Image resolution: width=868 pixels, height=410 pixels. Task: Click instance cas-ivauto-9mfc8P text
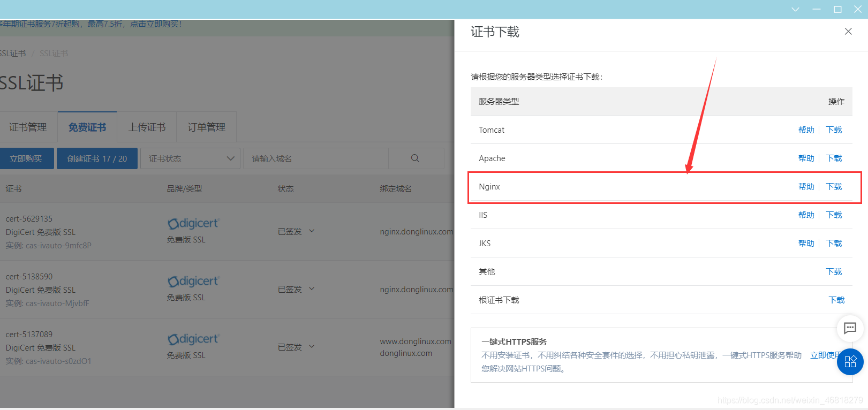(49, 246)
